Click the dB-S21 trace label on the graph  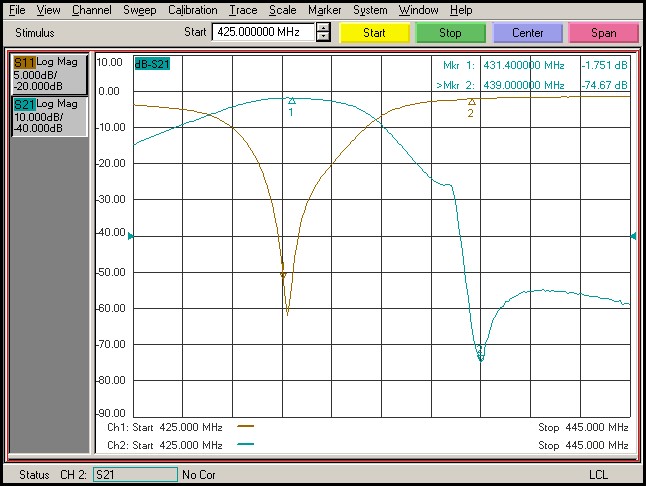pos(152,64)
